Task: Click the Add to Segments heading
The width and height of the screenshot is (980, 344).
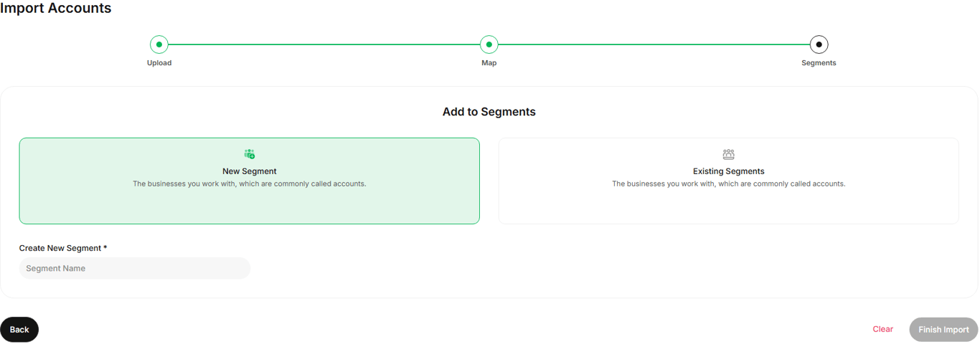Action: tap(489, 112)
